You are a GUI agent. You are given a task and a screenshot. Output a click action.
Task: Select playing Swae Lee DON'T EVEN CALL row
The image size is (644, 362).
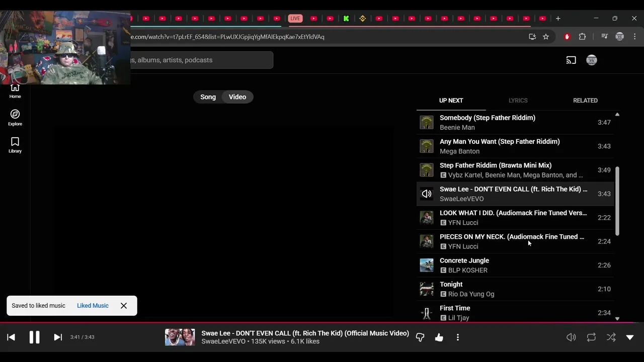point(515,194)
